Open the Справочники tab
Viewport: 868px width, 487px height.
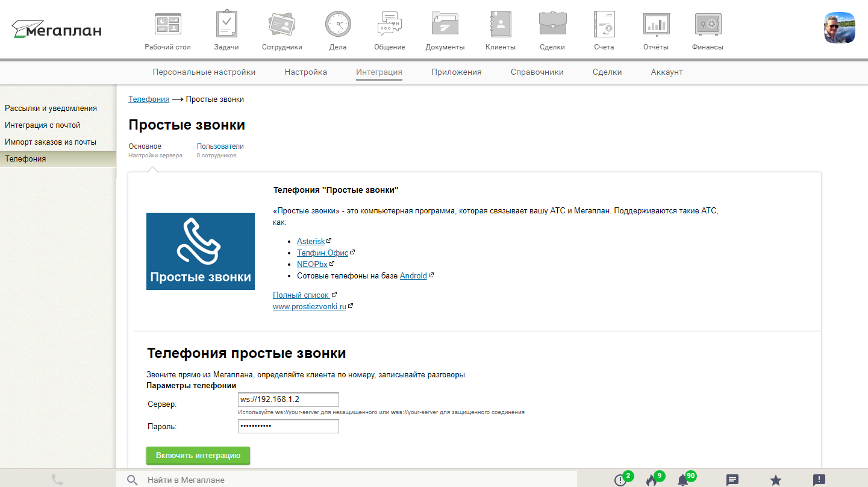coord(537,72)
